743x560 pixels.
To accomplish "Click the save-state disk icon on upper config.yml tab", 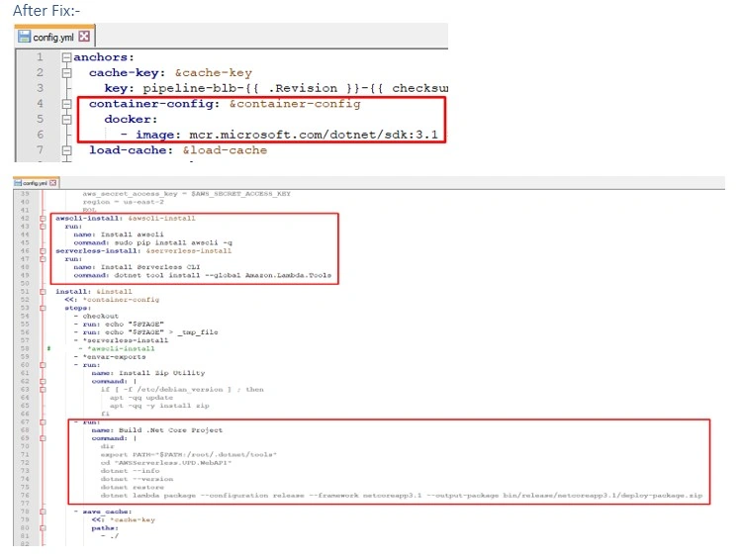I will click(x=24, y=37).
